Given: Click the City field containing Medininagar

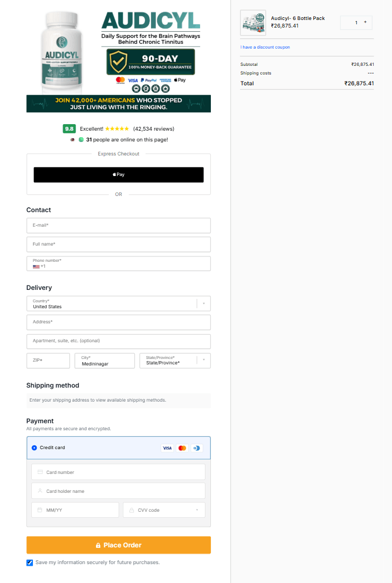Looking at the screenshot, I should [x=105, y=361].
